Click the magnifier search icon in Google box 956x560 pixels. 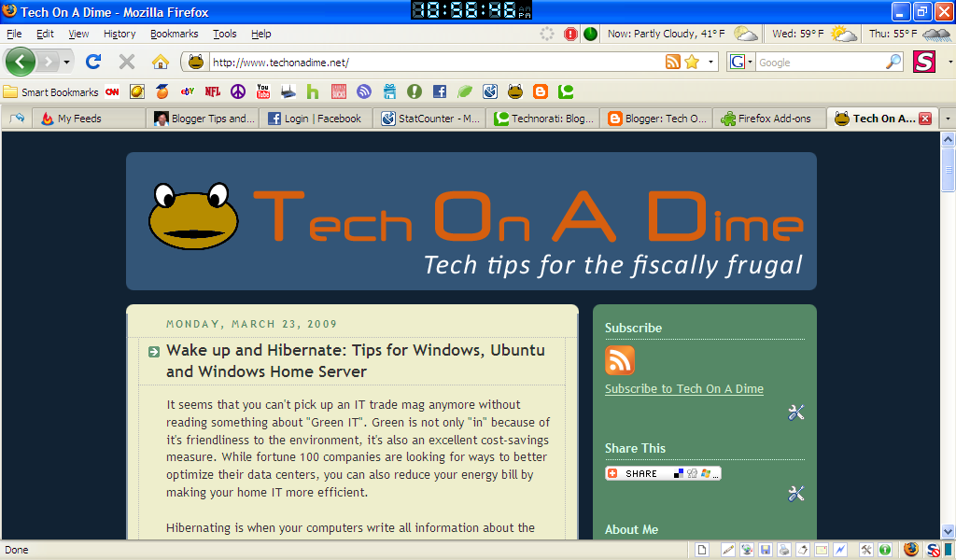pos(893,62)
